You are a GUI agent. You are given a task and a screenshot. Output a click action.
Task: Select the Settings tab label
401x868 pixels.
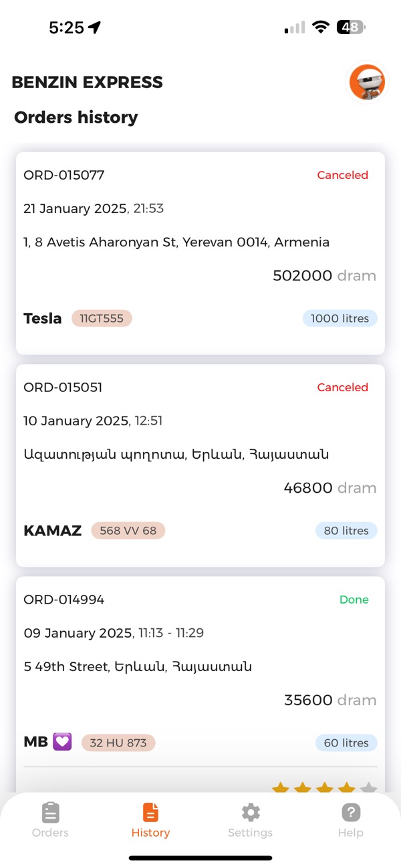point(251,833)
